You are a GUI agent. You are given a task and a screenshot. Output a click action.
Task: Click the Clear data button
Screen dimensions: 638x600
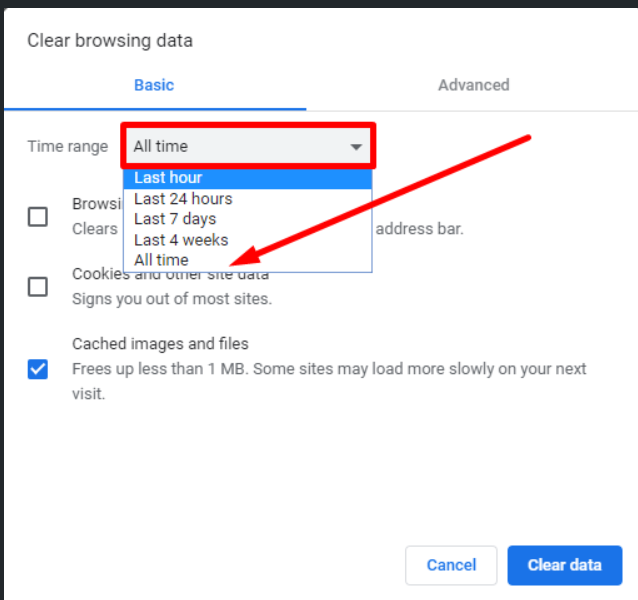(564, 565)
